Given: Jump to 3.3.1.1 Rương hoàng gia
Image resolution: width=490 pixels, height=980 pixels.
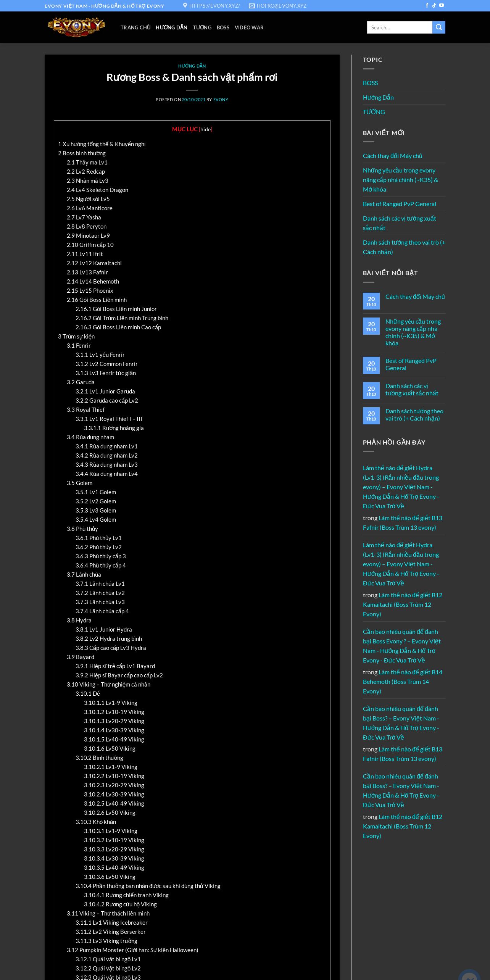Looking at the screenshot, I should coord(114,428).
